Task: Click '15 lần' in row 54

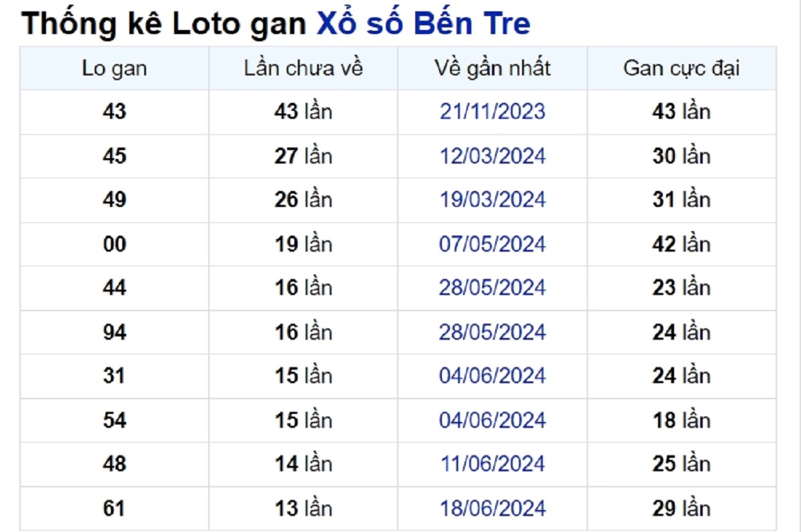Action: point(303,421)
